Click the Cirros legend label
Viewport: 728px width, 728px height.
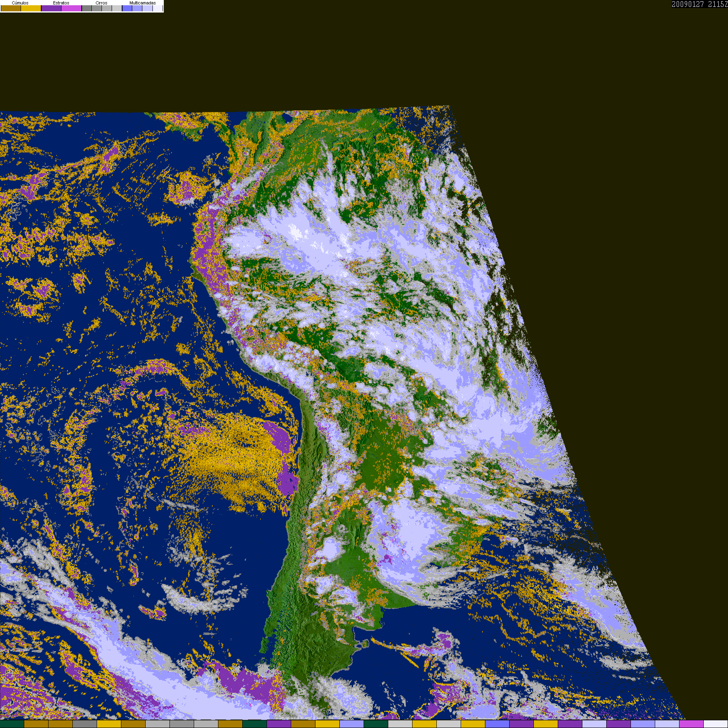click(x=102, y=3)
